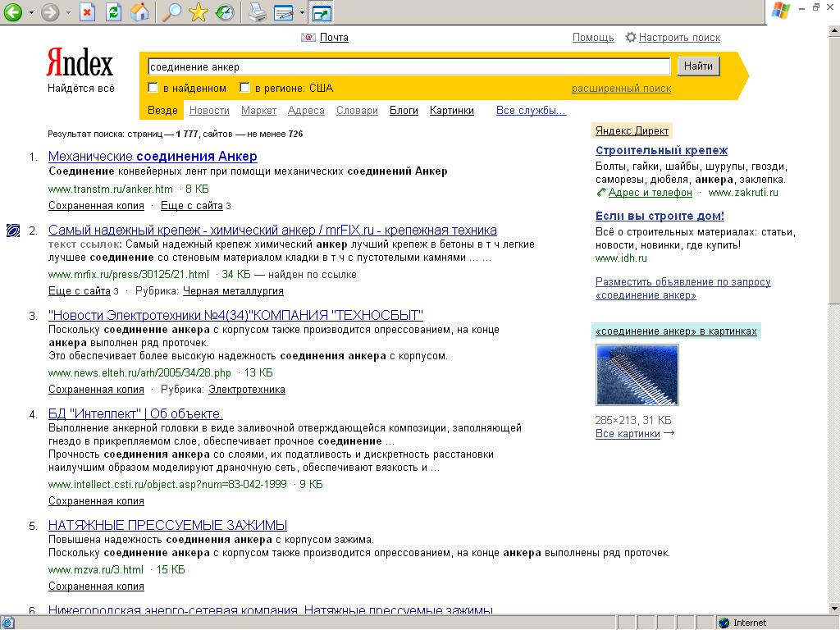Screen dimensions: 840x630
Task: Click the browser Back button
Action: pyautogui.click(x=13, y=12)
